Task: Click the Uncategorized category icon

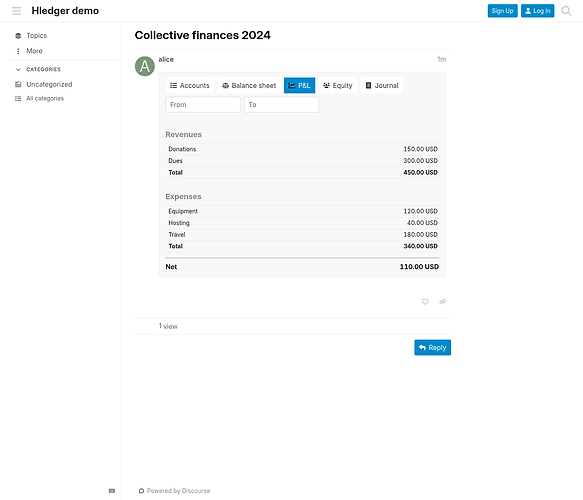Action: click(x=18, y=84)
